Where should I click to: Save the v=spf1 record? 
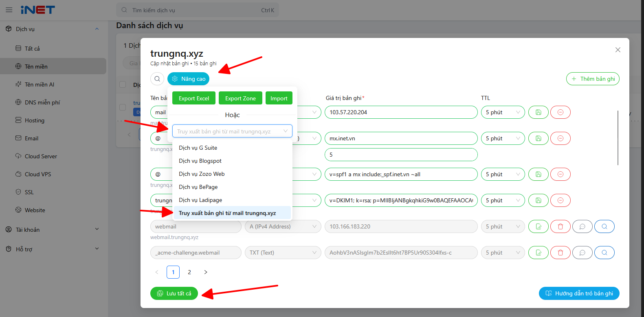[538, 174]
